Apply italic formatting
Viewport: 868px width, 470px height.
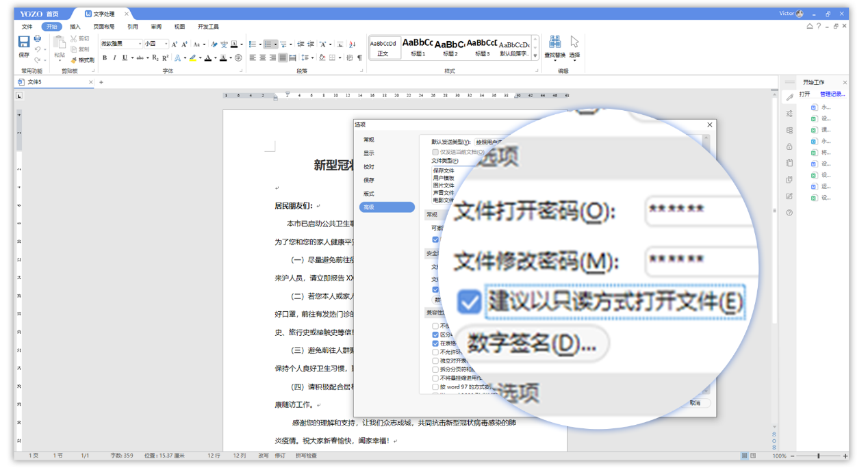(x=114, y=58)
